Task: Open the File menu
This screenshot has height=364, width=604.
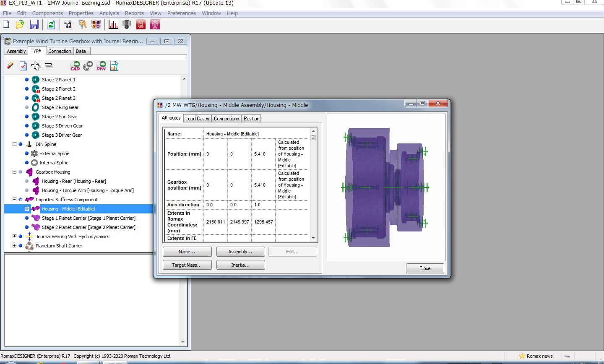Action: tap(7, 13)
